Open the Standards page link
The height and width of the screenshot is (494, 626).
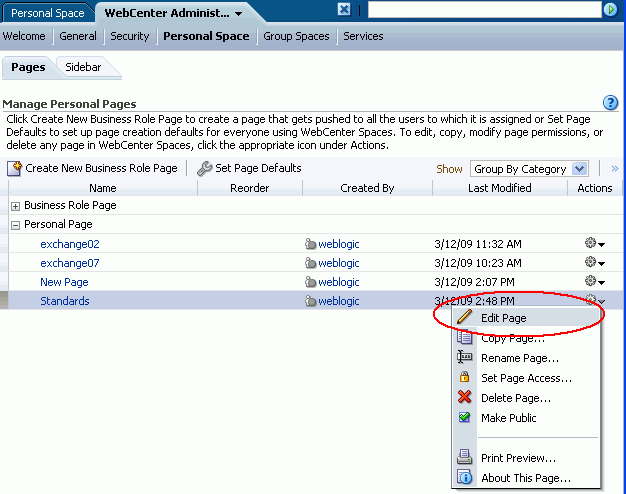[x=65, y=301]
